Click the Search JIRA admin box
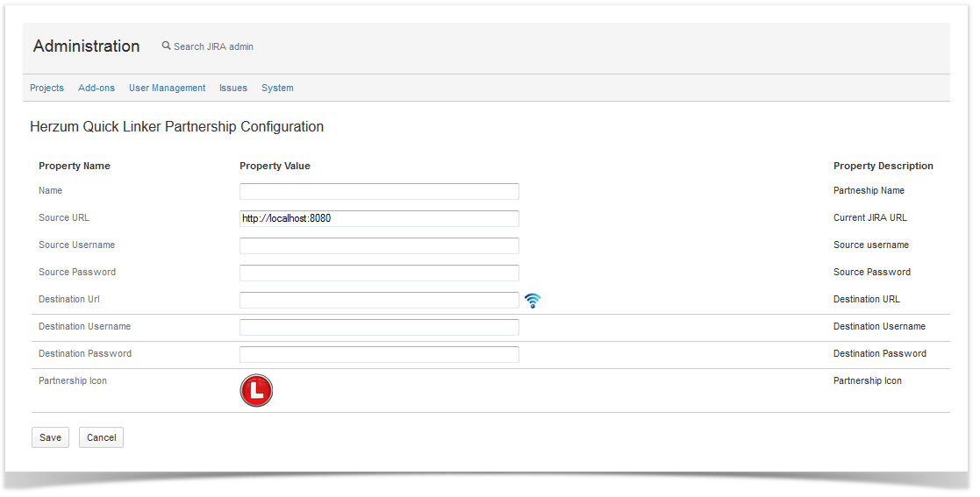This screenshot has width=980, height=497. click(214, 46)
